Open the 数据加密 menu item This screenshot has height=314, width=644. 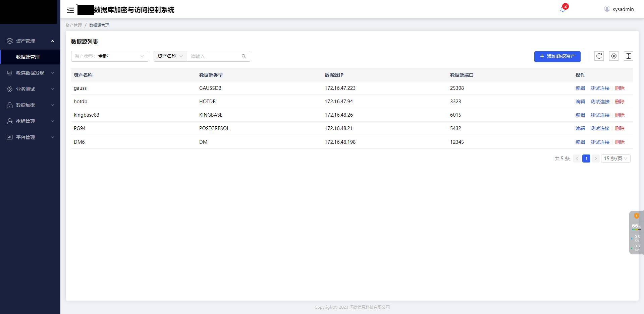30,105
